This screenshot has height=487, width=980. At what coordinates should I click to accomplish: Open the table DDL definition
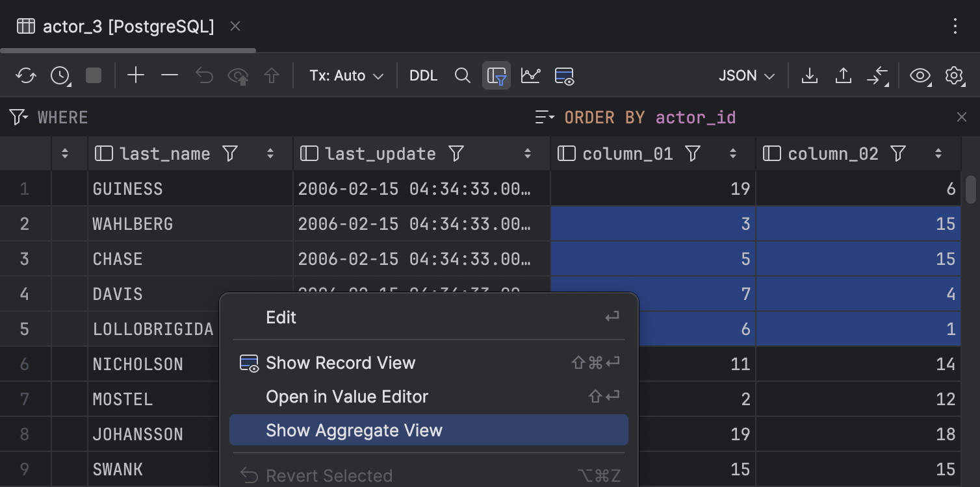tap(423, 75)
